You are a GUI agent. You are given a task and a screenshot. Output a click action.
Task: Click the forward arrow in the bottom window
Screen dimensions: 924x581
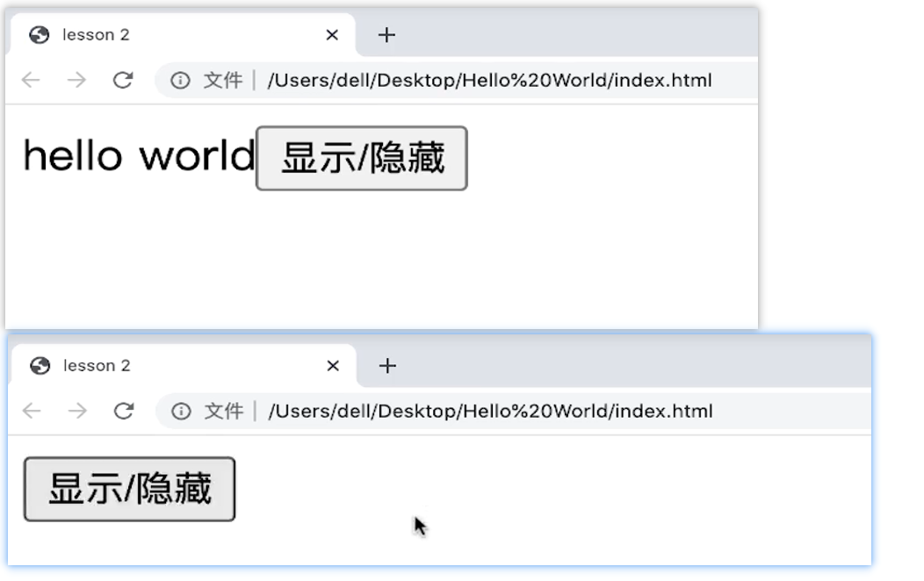tap(76, 411)
